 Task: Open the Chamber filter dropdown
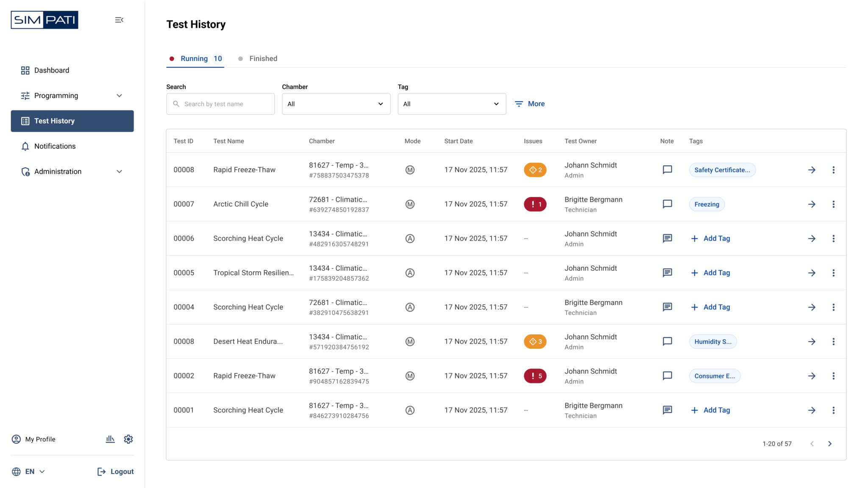click(336, 104)
